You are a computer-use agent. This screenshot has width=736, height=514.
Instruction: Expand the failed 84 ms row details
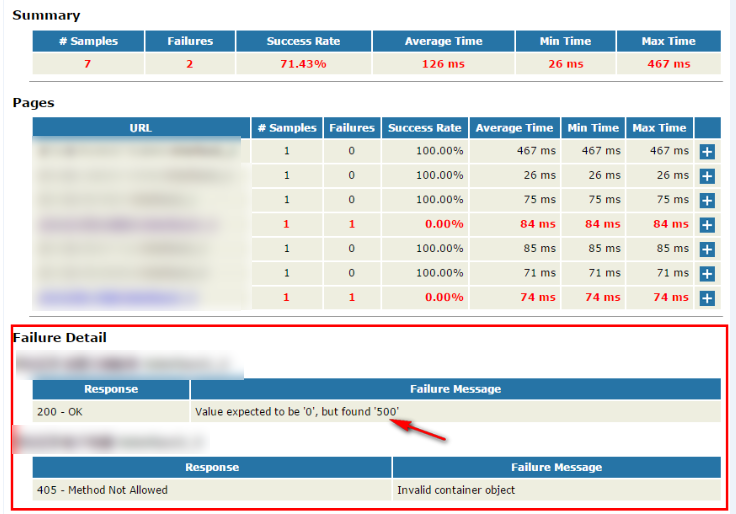pos(707,225)
